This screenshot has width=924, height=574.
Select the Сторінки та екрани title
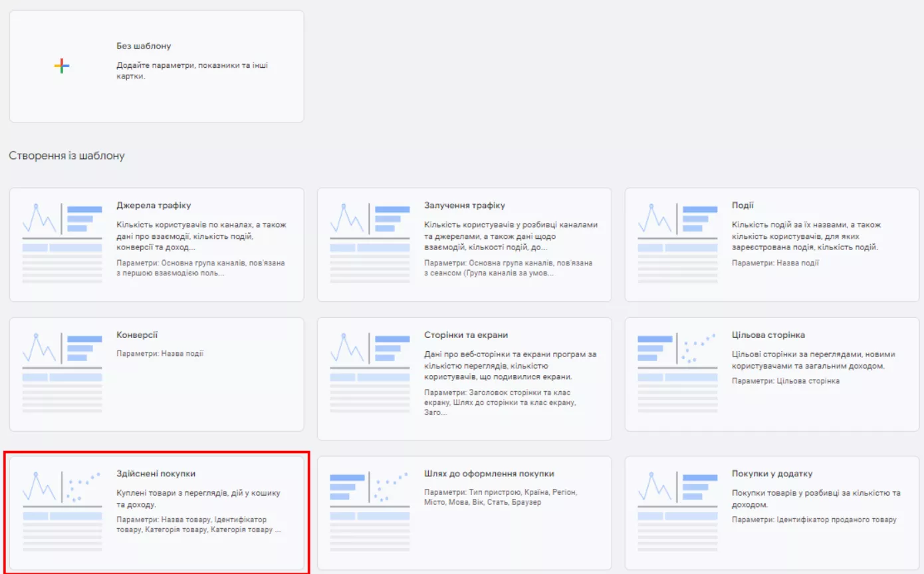point(466,335)
